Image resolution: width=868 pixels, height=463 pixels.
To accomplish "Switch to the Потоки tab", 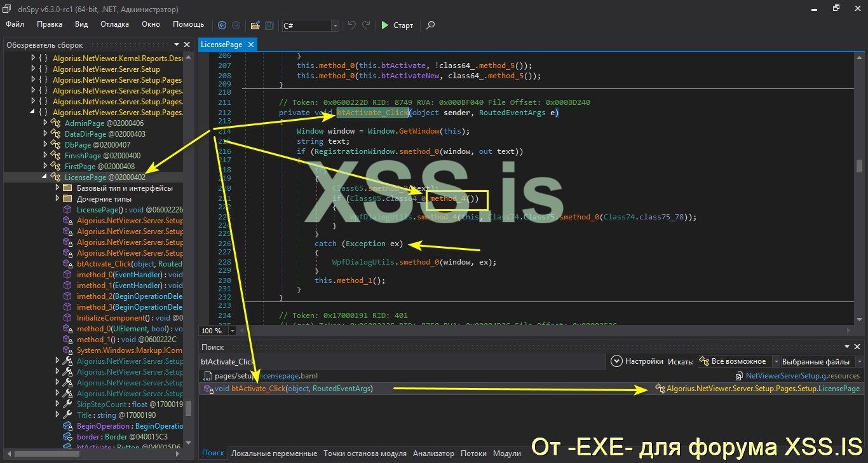I will (x=473, y=453).
